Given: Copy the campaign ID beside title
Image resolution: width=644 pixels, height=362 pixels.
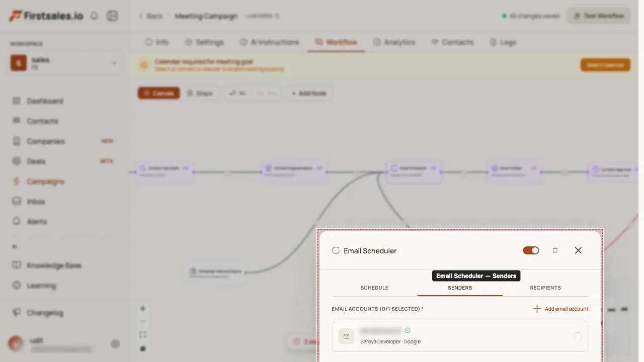Looking at the screenshot, I should pyautogui.click(x=277, y=16).
